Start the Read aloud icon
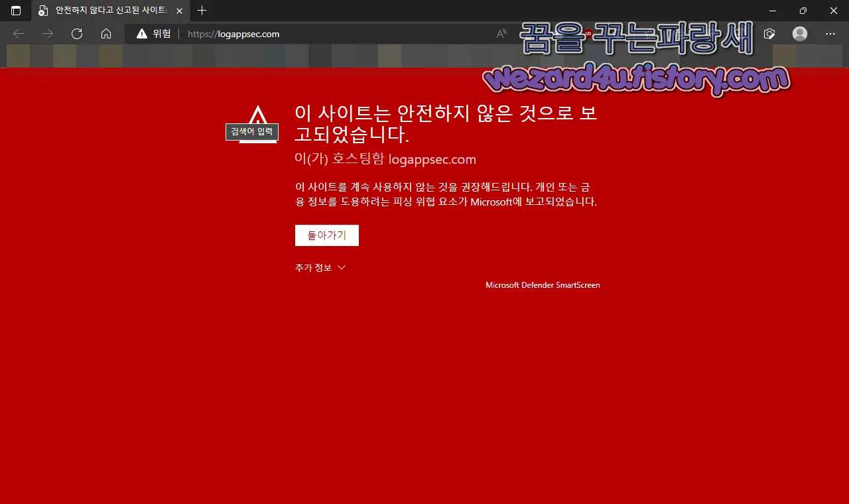 tap(502, 34)
